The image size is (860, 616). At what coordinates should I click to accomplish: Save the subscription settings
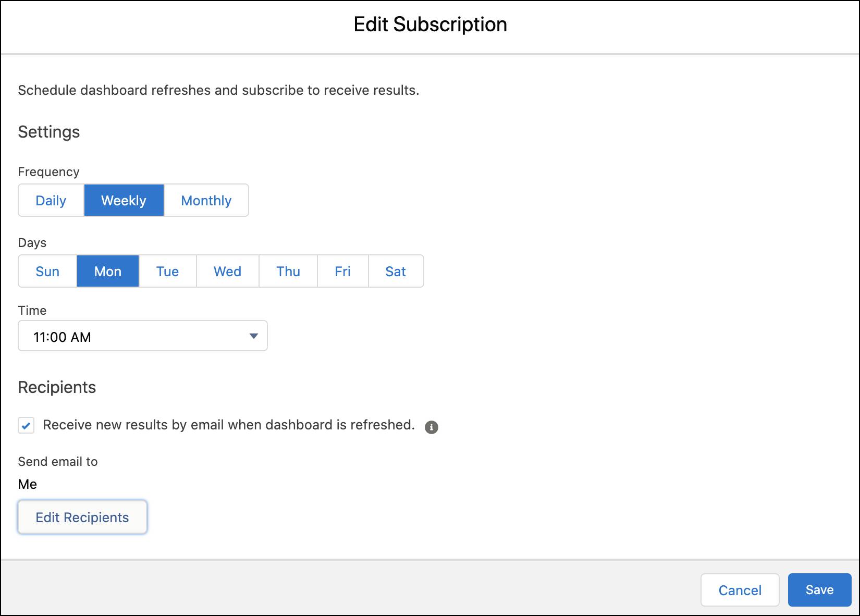coord(820,590)
